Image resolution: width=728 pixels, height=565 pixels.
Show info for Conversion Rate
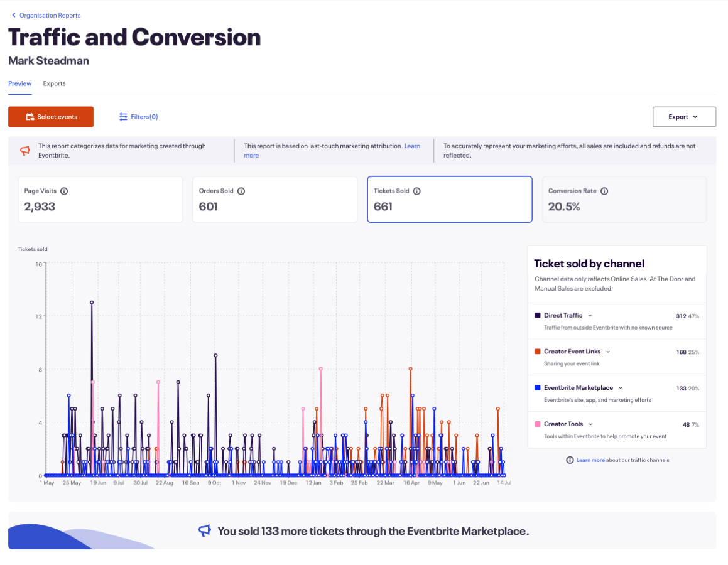click(x=604, y=191)
